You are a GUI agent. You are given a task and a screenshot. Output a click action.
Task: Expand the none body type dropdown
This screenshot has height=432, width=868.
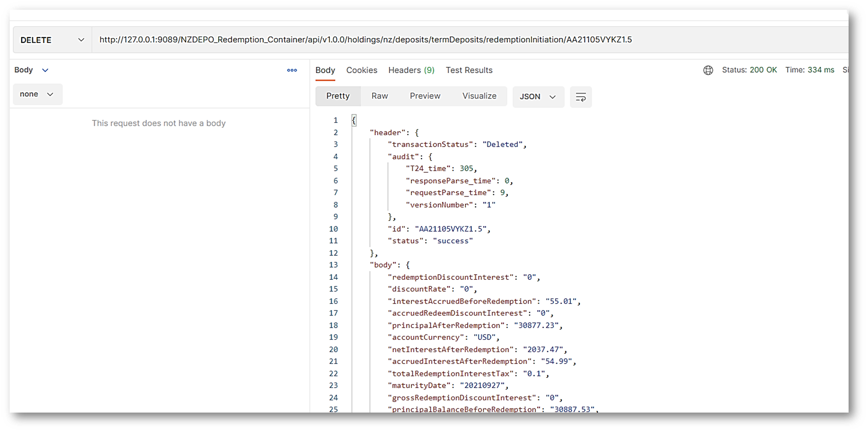37,94
